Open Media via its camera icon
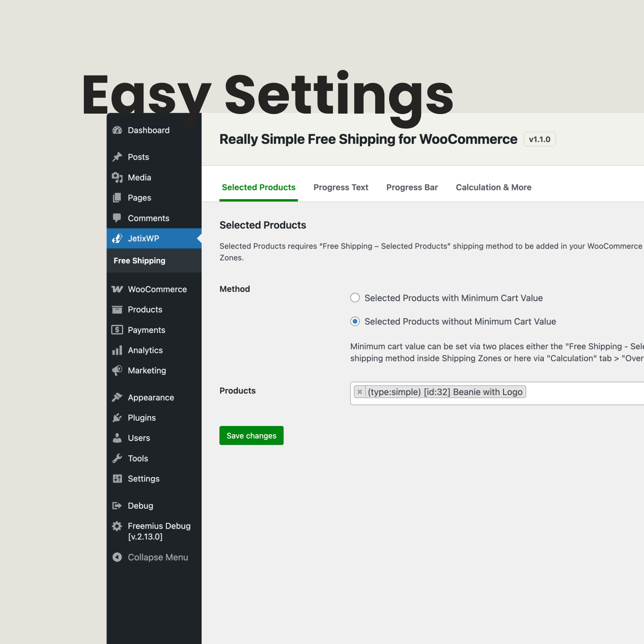This screenshot has height=644, width=644. [117, 177]
